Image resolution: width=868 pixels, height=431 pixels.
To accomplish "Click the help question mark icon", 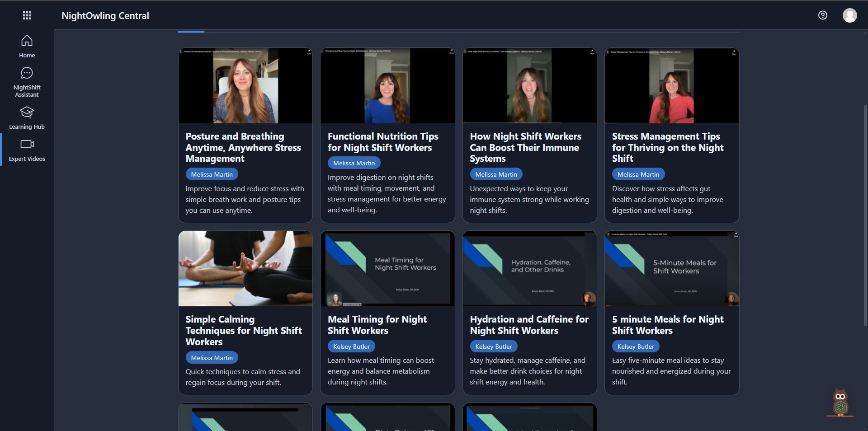I will [x=823, y=15].
